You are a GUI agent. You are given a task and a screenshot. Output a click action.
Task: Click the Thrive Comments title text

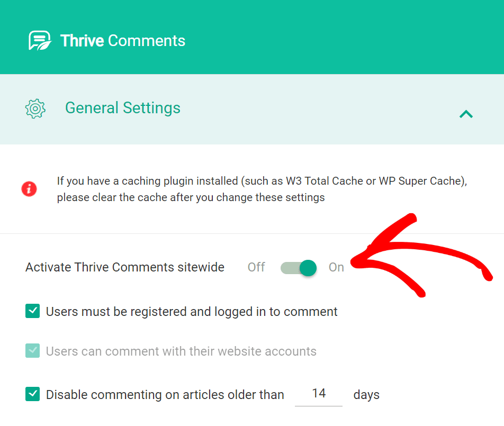123,41
